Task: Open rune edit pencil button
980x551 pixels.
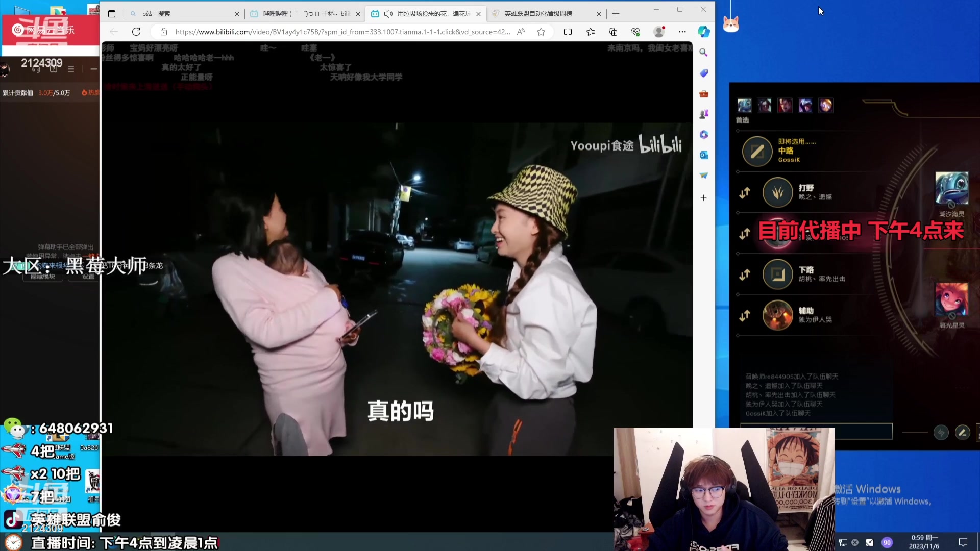Action: [x=962, y=433]
